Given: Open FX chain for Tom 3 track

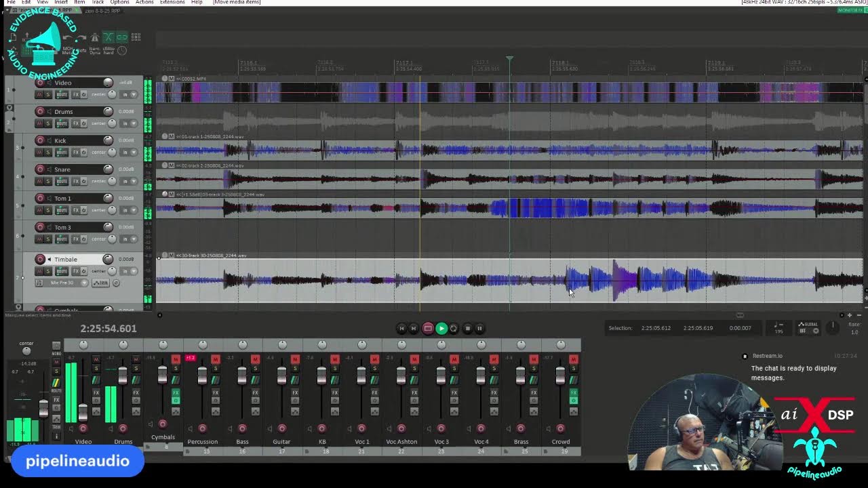Looking at the screenshot, I should 76,239.
